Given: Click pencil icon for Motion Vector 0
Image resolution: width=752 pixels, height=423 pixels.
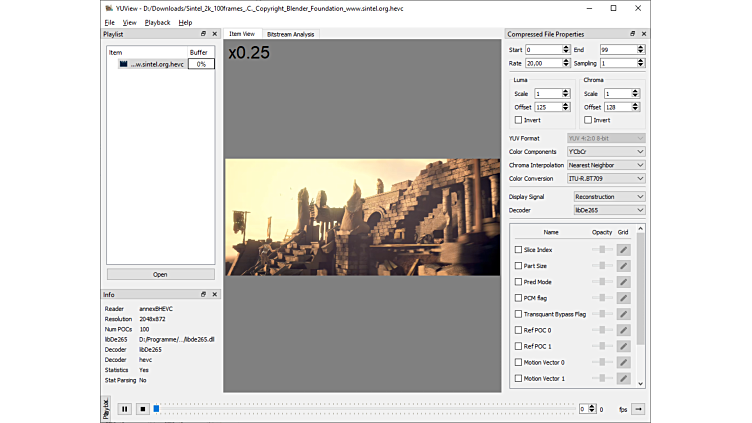Looking at the screenshot, I should coord(623,362).
